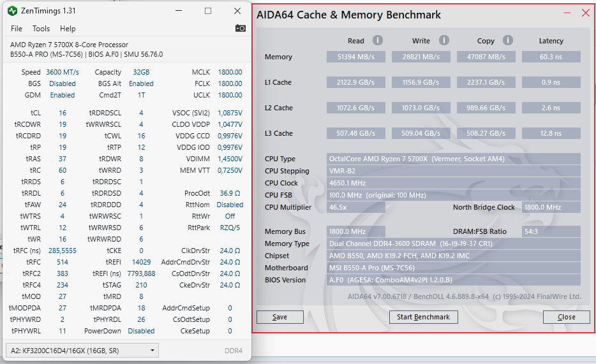Image resolution: width=596 pixels, height=364 pixels.
Task: Close the ZenTimings window
Action: pos(237,11)
